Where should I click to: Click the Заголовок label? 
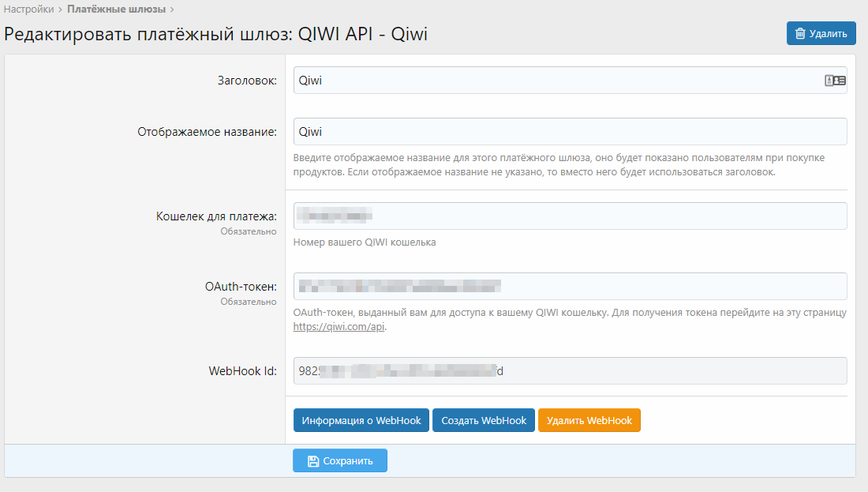tap(247, 81)
